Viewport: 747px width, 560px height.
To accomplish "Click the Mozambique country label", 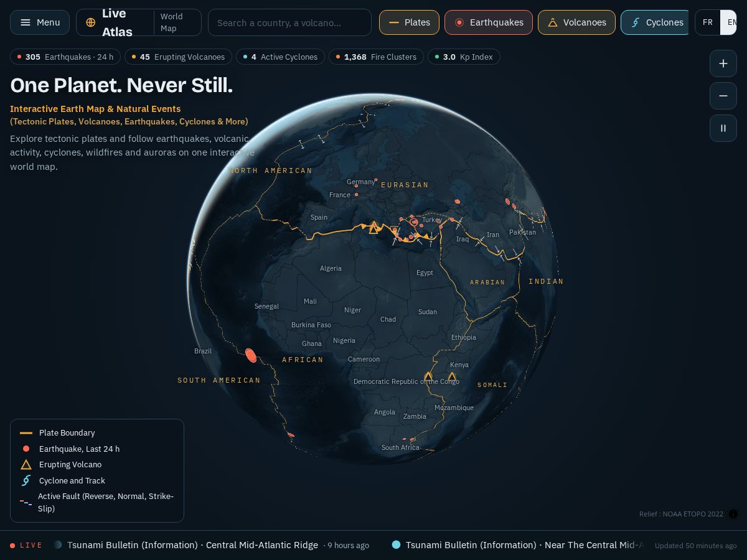I will [454, 408].
